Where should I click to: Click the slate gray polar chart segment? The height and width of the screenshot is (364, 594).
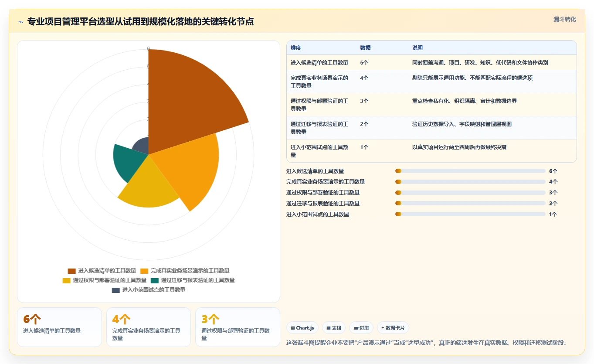pos(142,146)
